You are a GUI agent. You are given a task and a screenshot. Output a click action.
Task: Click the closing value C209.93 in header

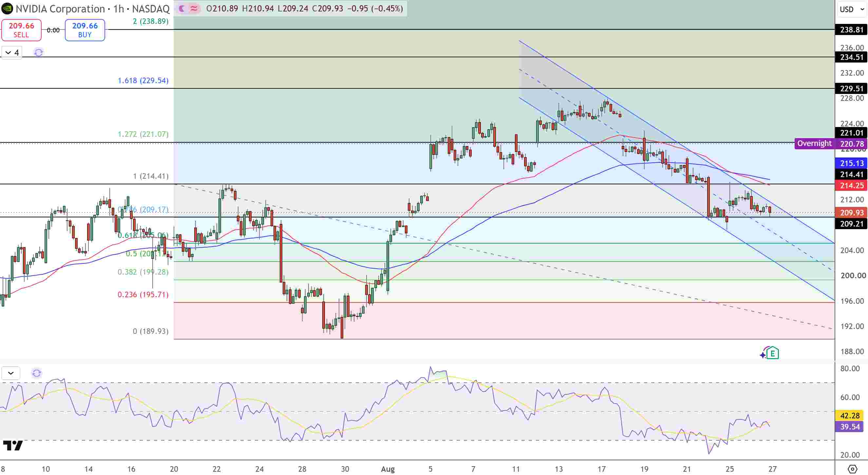[328, 9]
